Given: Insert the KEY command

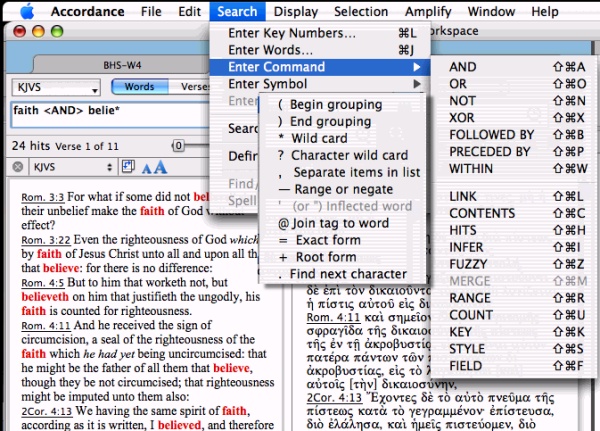Looking at the screenshot, I should click(x=514, y=332).
